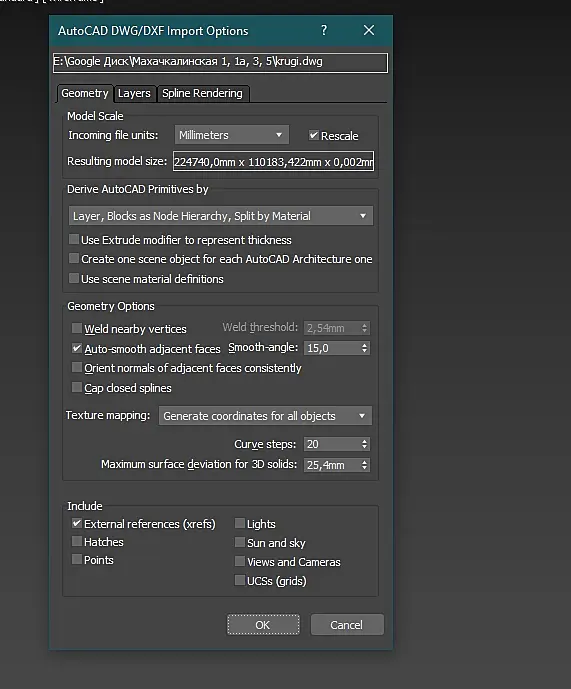This screenshot has width=571, height=689.
Task: Open Texture mapping dropdown
Action: (265, 416)
